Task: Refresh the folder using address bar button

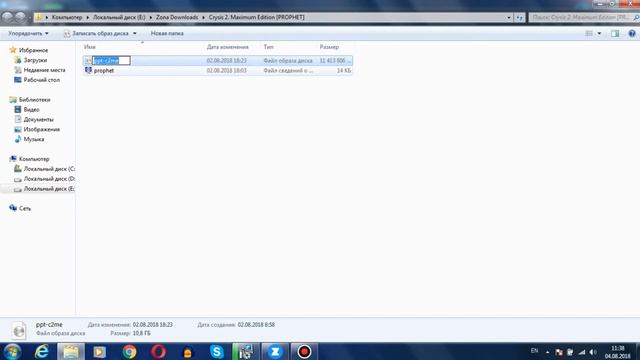Action: pyautogui.click(x=519, y=18)
